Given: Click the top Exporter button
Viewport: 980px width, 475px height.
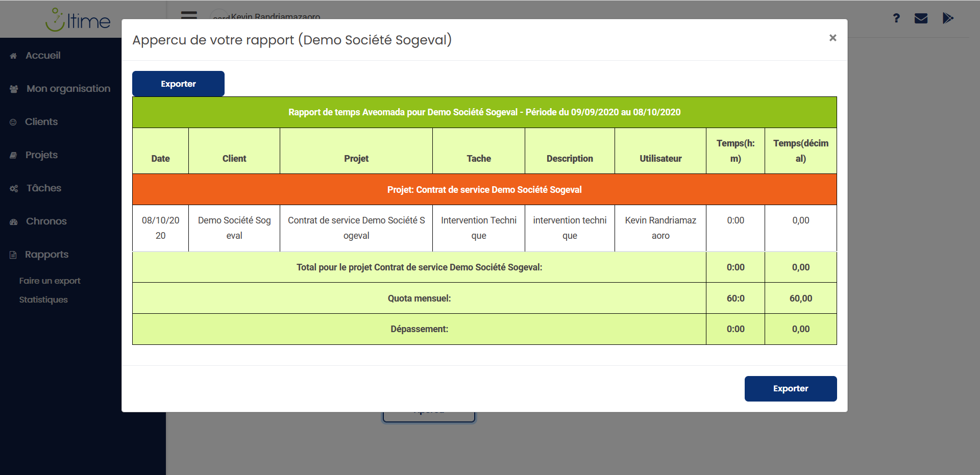Looking at the screenshot, I should (x=178, y=84).
